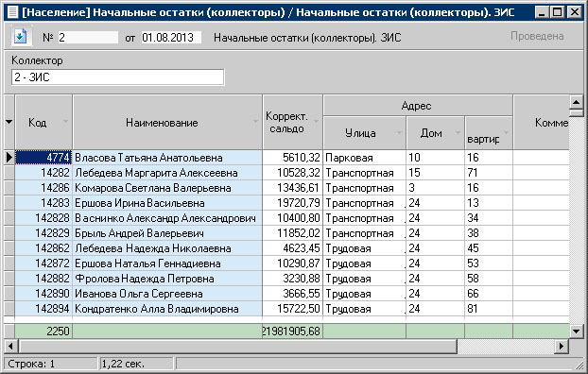Image resolution: width=588 pixels, height=374 pixels.
Task: Click the Комментарий column header
Action: [541, 123]
